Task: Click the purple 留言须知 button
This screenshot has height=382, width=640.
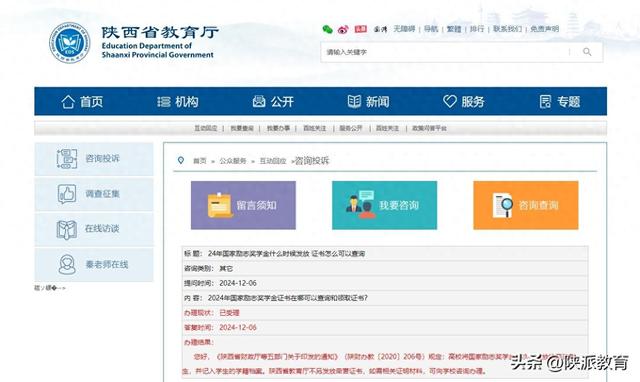Action: tap(243, 205)
